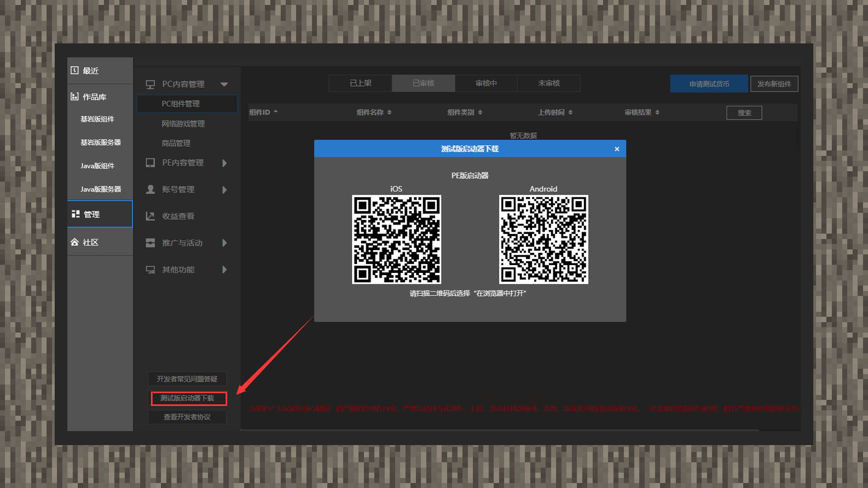
Task: Click the 社区 house icon
Action: (75, 242)
